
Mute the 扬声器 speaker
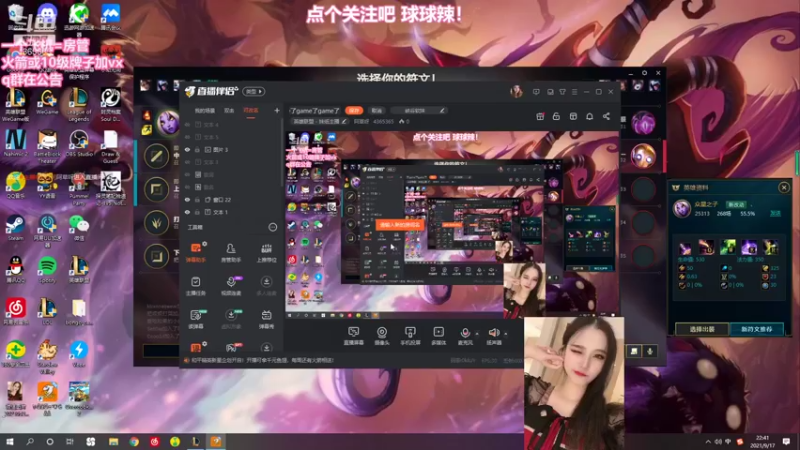point(493,335)
